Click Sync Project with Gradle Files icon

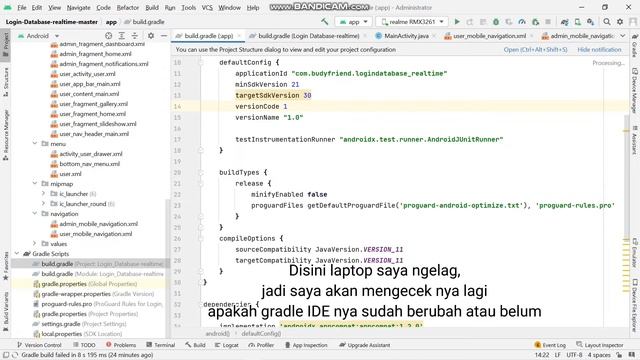(564, 22)
